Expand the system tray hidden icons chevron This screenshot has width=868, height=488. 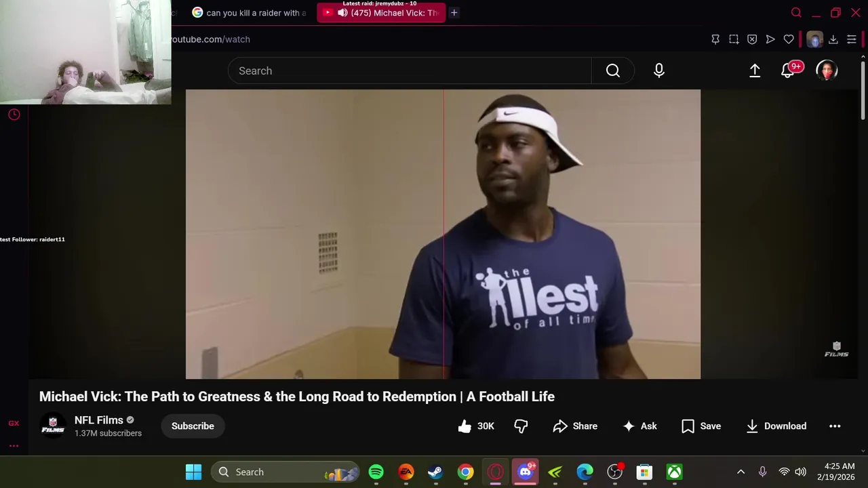point(741,472)
